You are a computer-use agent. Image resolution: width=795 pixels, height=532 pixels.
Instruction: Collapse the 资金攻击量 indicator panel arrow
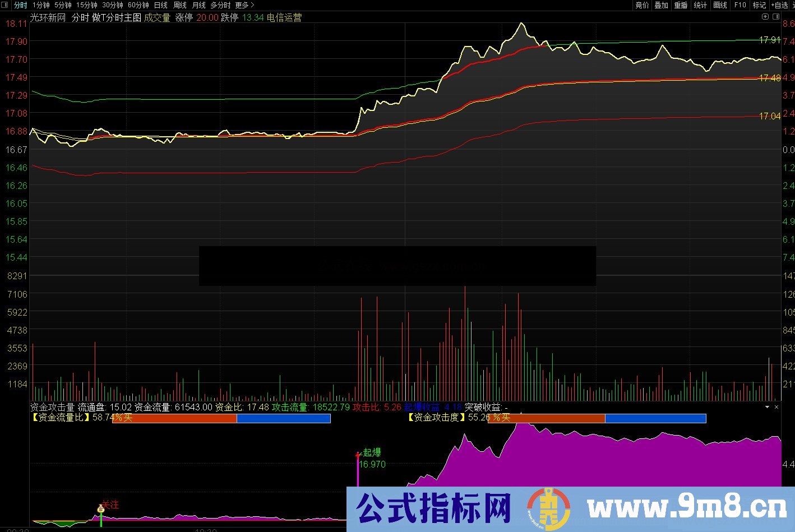[x=768, y=406]
